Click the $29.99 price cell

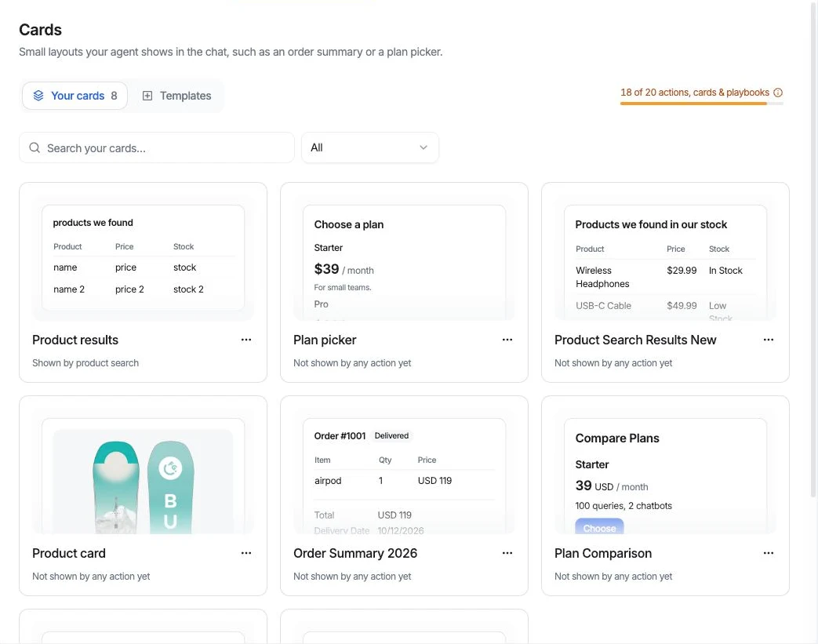682,271
